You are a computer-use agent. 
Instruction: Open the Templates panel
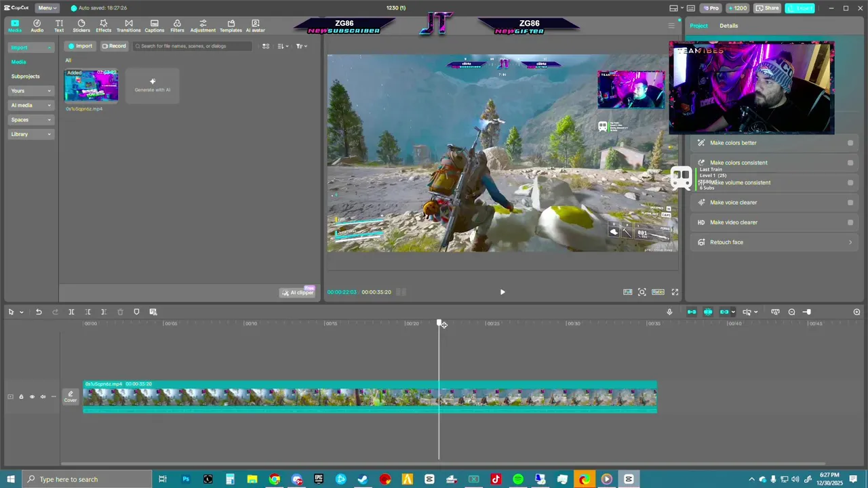[231, 26]
